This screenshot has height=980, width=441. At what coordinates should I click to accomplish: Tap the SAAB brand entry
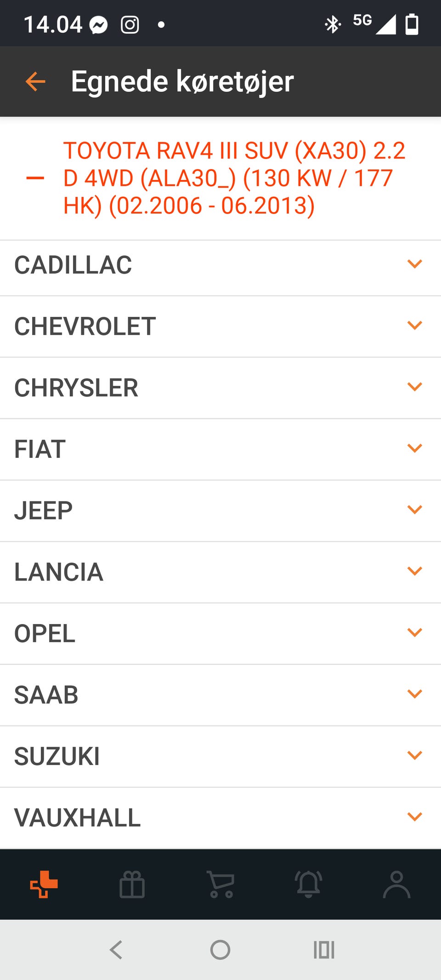tap(220, 695)
